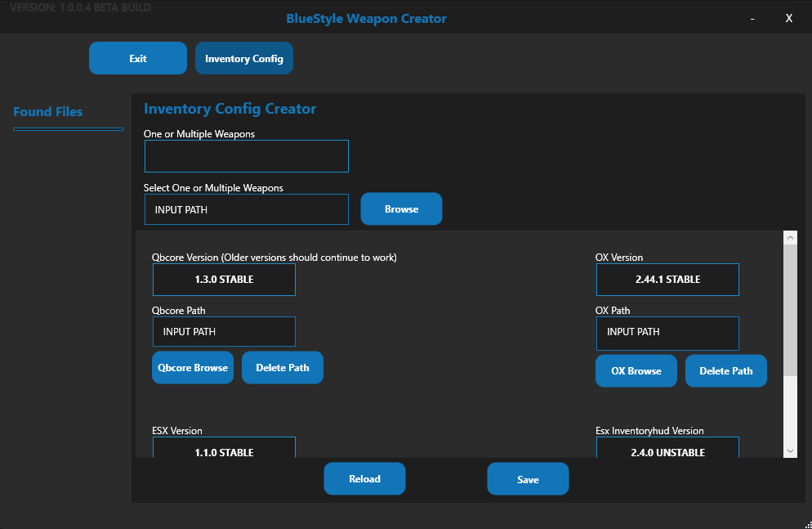812x529 pixels.
Task: Minimize the BlueStyle Weapon Creator window
Action: pos(752,19)
